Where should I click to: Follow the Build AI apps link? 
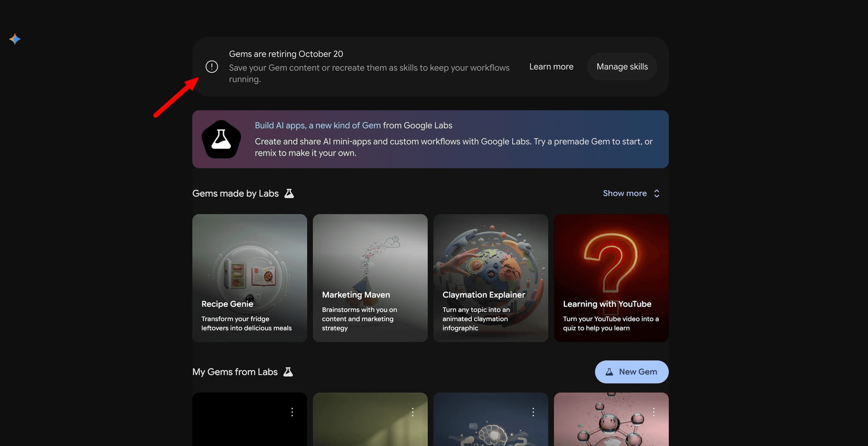point(318,126)
